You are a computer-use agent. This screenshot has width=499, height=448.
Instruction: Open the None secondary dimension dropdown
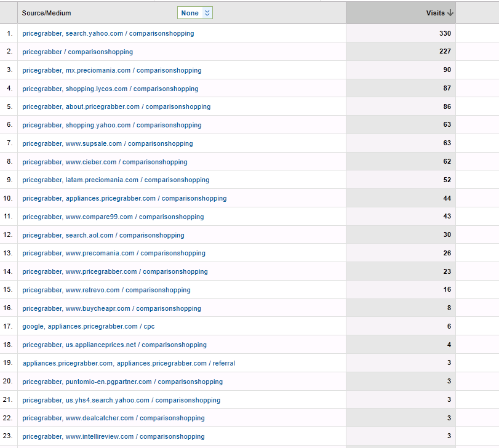pyautogui.click(x=195, y=13)
